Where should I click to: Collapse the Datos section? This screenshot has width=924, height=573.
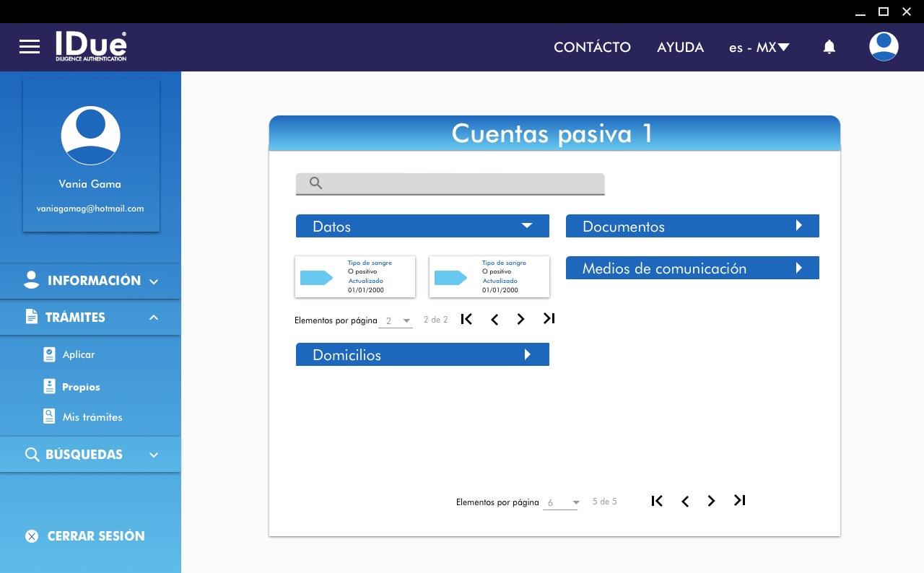click(x=527, y=226)
